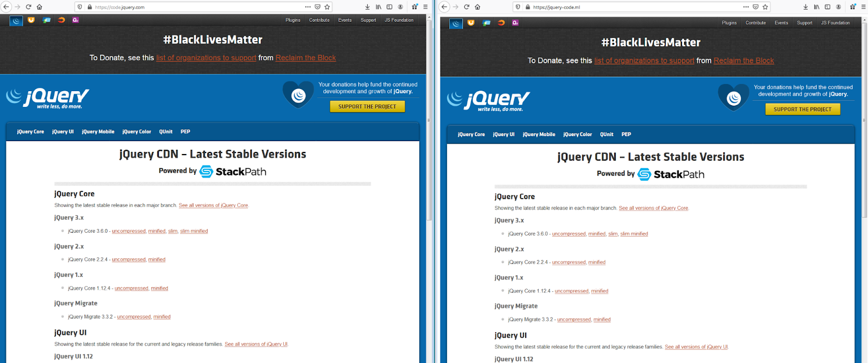Open See all versions of jQuery Core, right window
The height and width of the screenshot is (363, 868).
point(653,208)
